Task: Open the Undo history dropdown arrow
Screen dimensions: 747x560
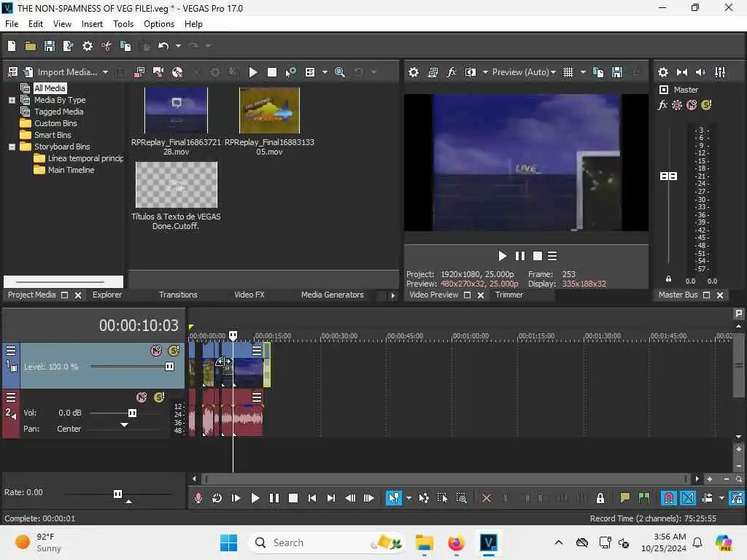Action: (x=178, y=46)
